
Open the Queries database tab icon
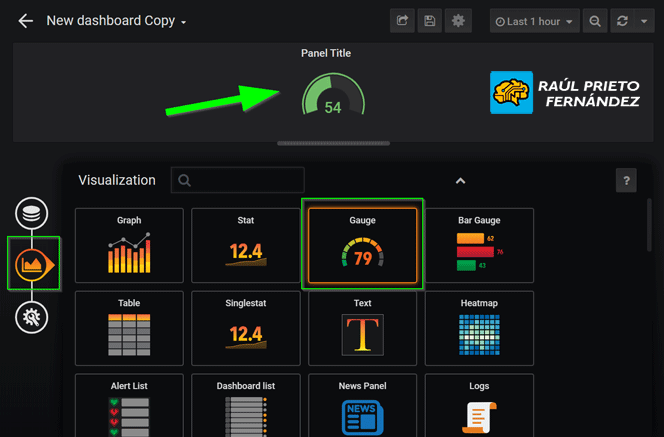(32, 213)
